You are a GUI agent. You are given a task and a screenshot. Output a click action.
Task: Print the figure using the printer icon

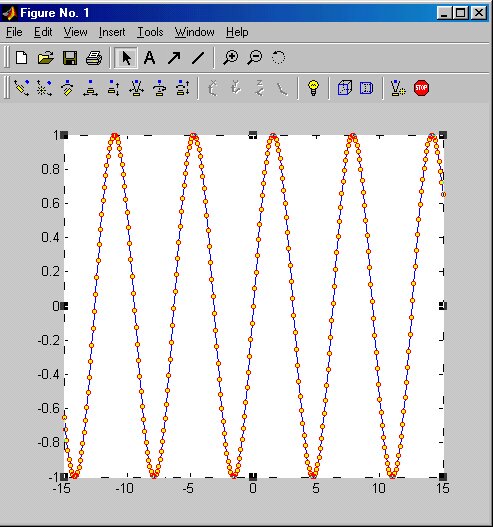tap(94, 58)
